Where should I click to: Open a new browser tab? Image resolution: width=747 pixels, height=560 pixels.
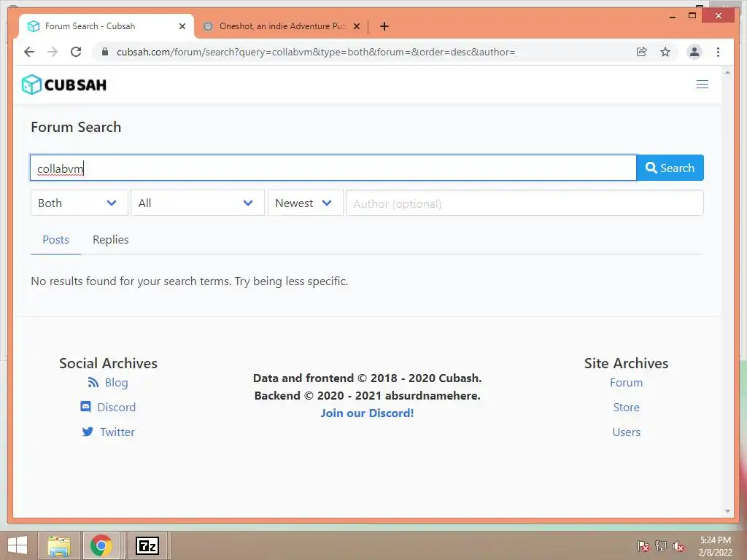coord(384,26)
